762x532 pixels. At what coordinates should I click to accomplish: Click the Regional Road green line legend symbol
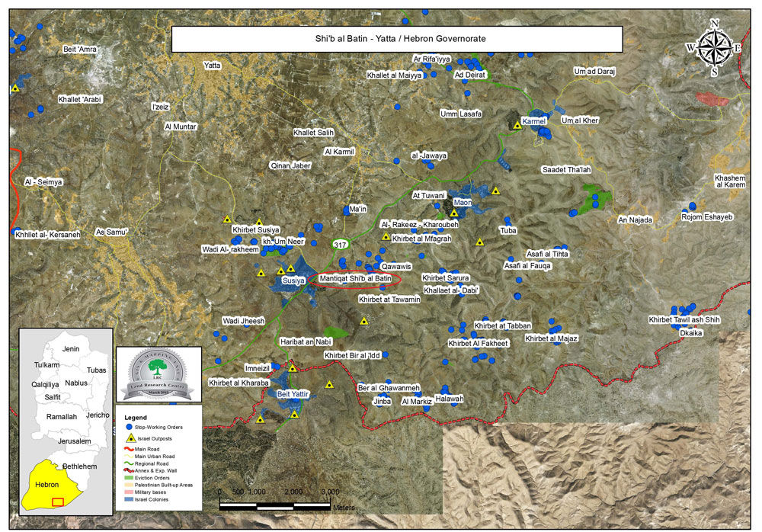tap(130, 463)
